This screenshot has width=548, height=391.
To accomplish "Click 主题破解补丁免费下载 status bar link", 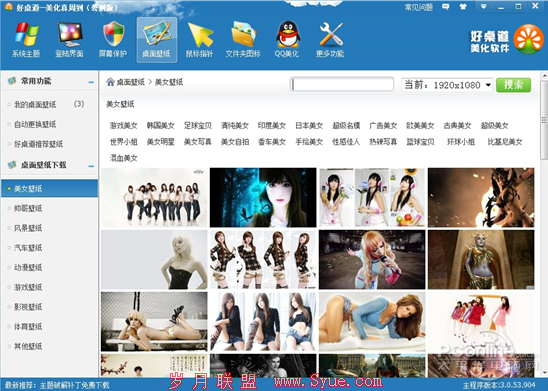I will [74, 385].
